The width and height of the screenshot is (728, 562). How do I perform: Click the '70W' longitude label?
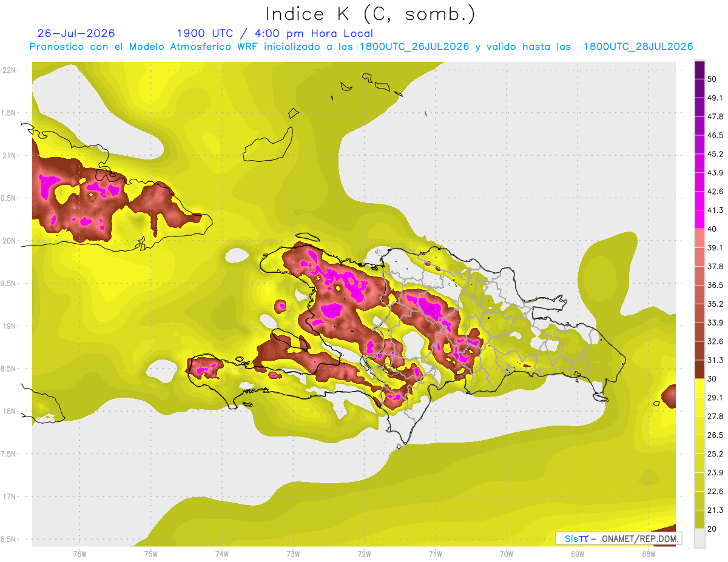tap(506, 554)
